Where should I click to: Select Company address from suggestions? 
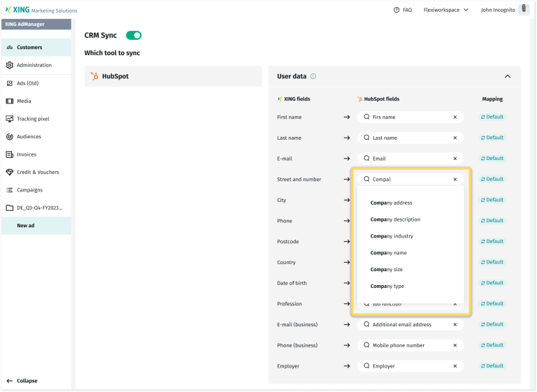point(392,203)
